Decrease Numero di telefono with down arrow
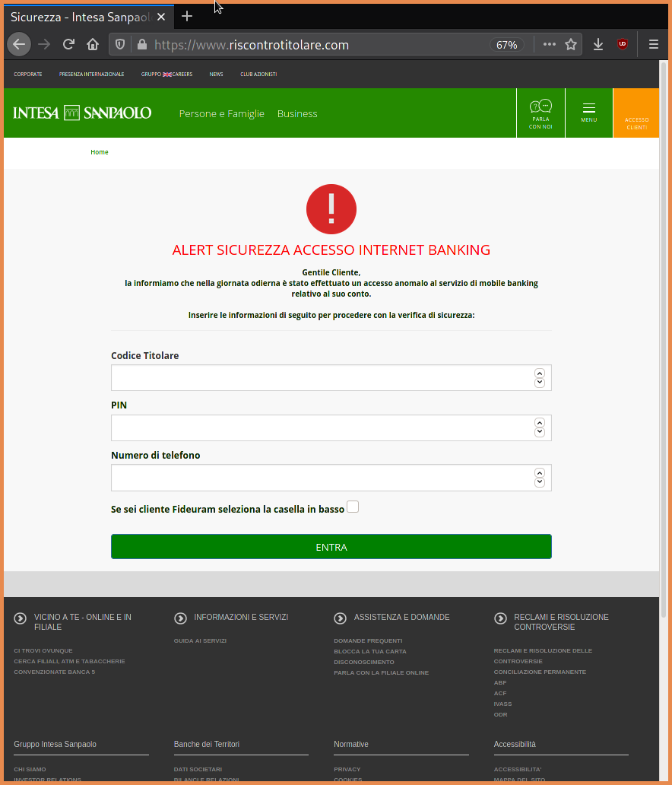 tap(540, 482)
